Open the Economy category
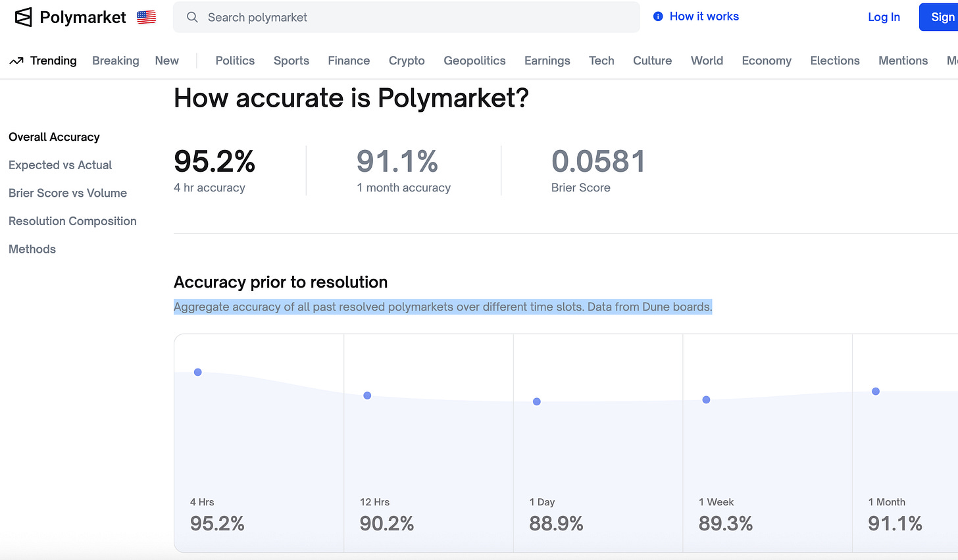 [x=767, y=61]
